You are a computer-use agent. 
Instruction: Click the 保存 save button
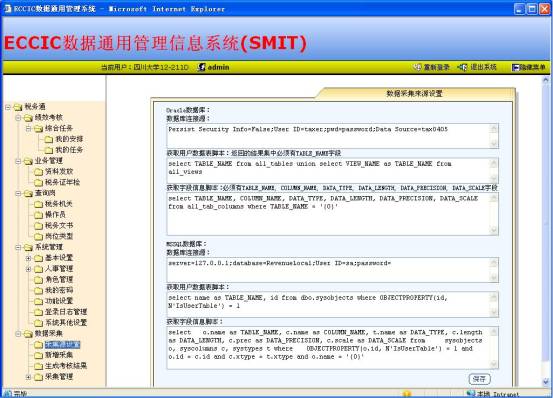479,379
